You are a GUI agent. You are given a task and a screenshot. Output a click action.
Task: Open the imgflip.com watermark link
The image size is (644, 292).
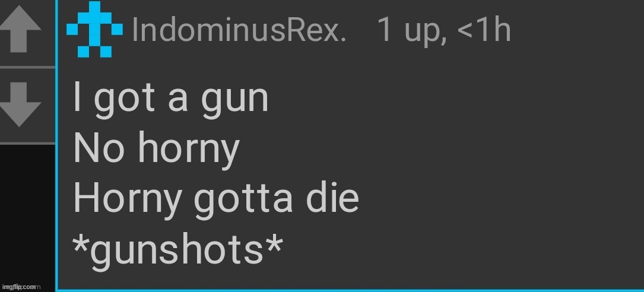[x=21, y=287]
